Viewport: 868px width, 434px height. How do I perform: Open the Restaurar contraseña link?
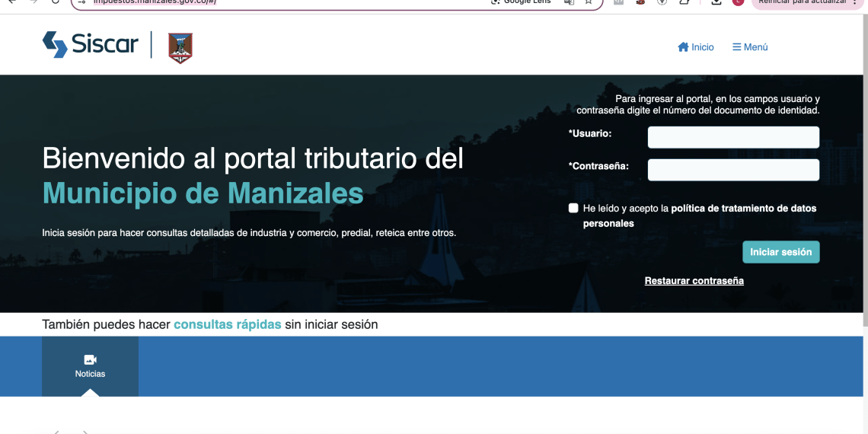tap(694, 281)
